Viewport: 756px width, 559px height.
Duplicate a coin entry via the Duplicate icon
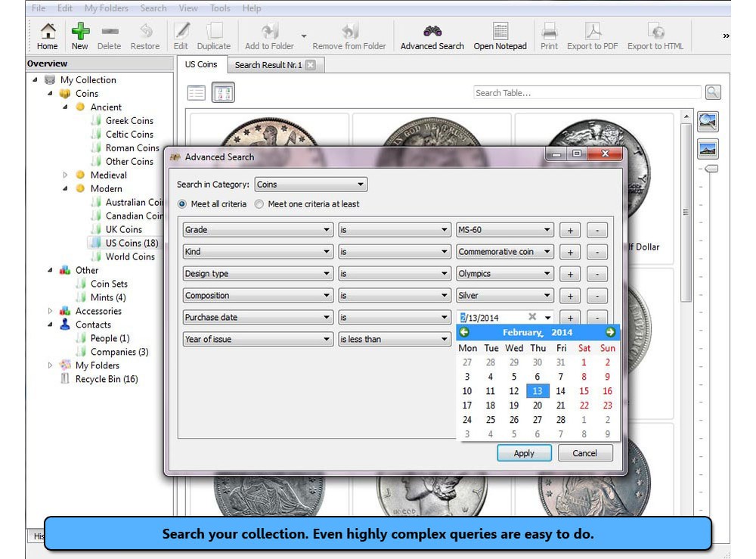pos(214,36)
